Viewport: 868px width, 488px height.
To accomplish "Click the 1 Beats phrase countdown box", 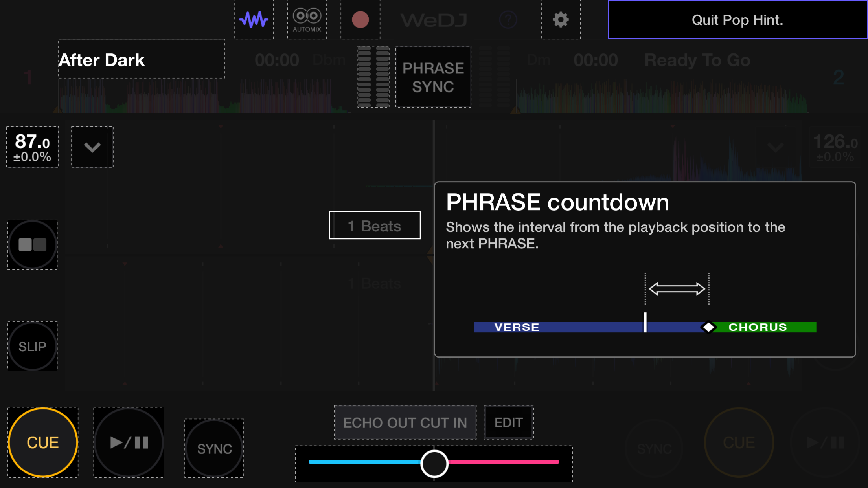I will click(x=375, y=226).
